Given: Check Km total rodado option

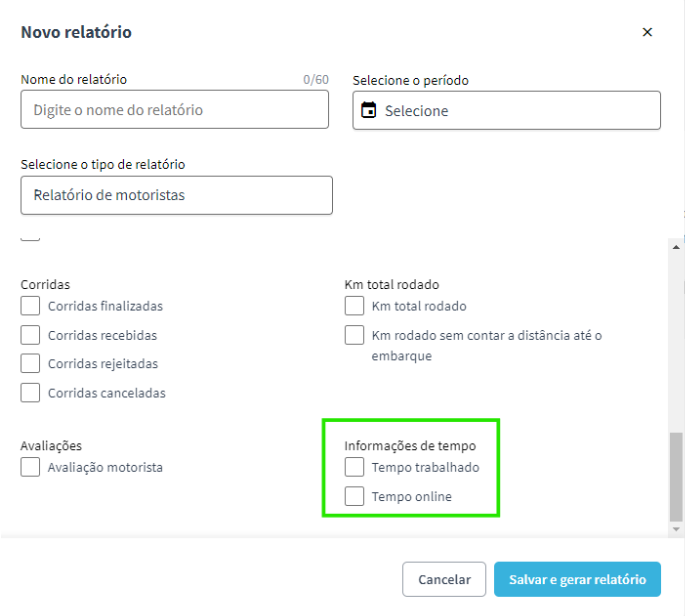Looking at the screenshot, I should (x=354, y=306).
